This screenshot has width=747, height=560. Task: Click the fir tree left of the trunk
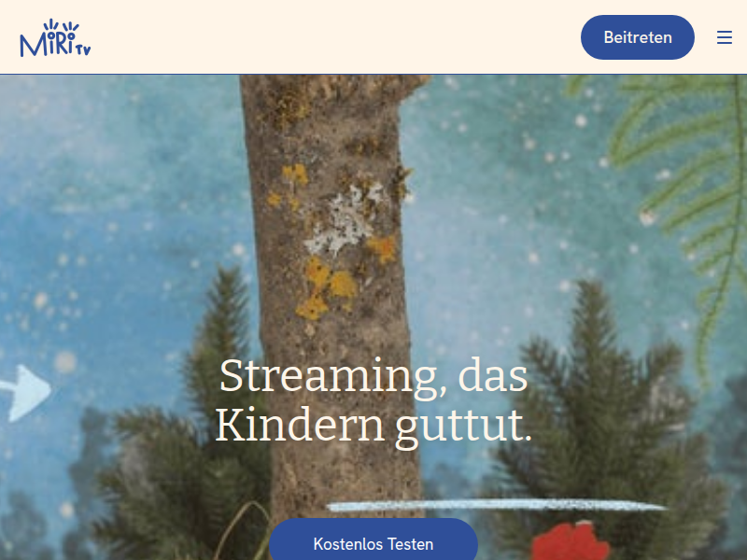[190, 419]
